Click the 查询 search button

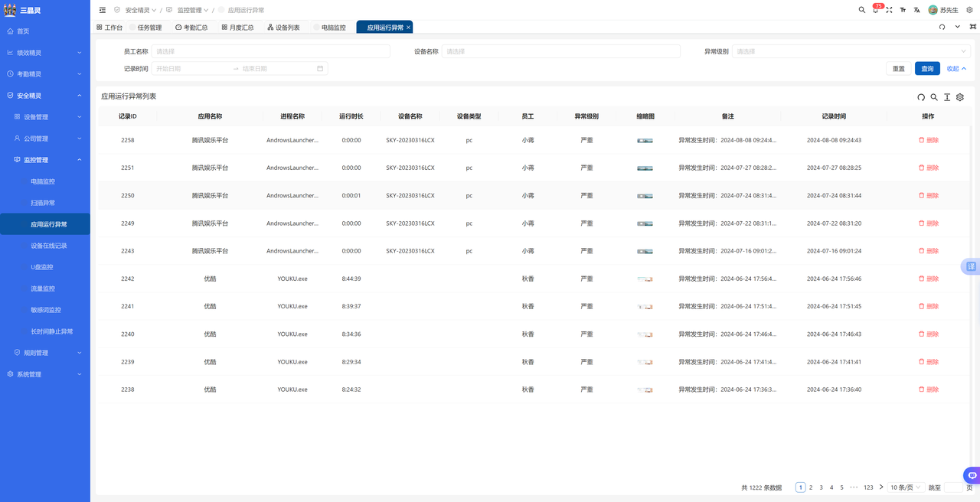(x=926, y=68)
